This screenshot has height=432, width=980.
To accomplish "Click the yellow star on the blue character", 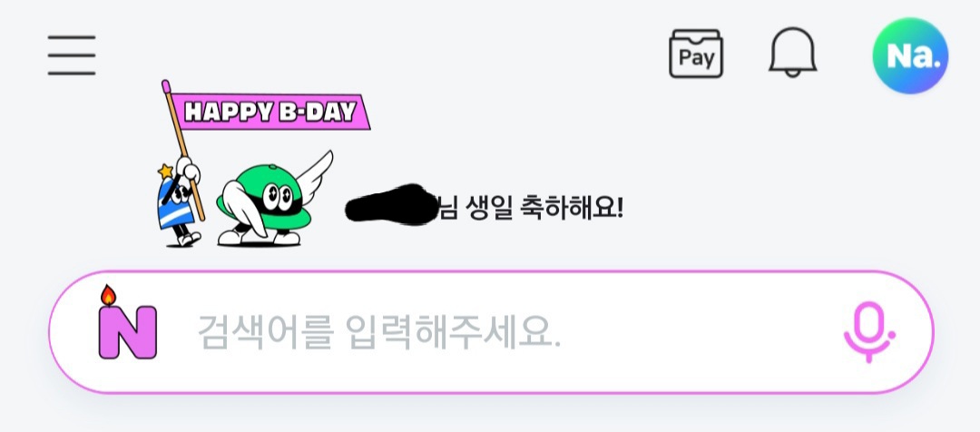I will [165, 171].
